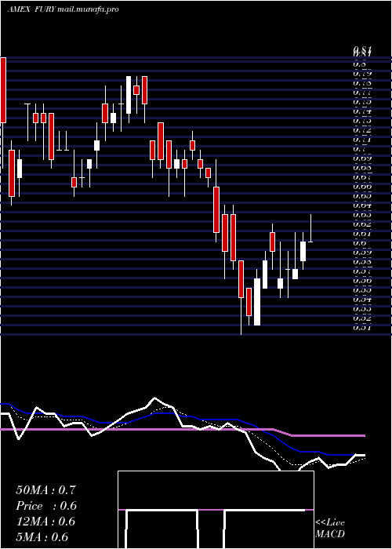Click the 50MA : 0.7 value
This screenshot has width=392, height=549.
(45, 490)
